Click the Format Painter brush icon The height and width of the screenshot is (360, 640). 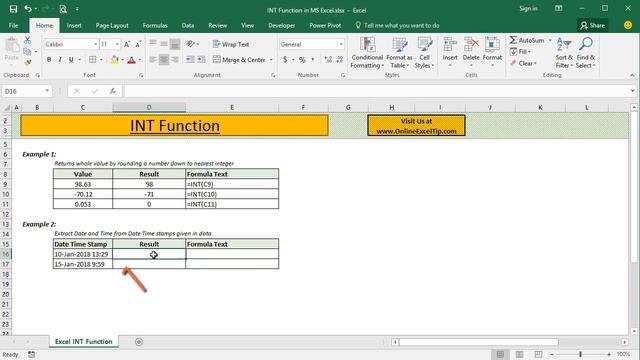(27, 62)
